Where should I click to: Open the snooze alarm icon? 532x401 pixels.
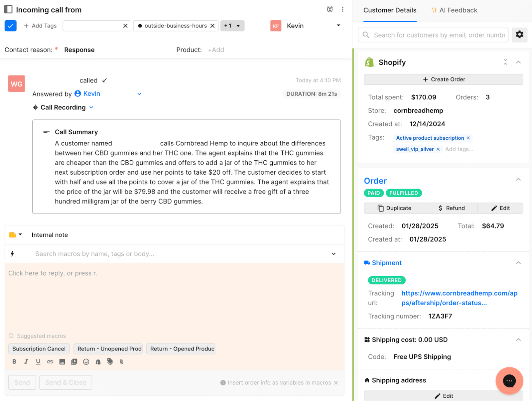330,9
